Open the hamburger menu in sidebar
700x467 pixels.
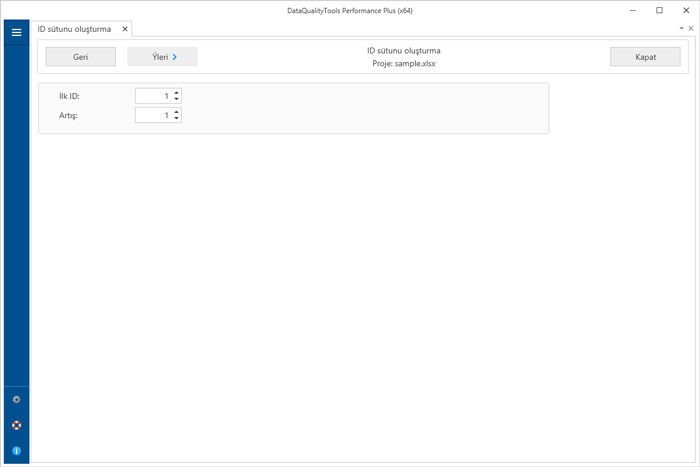pyautogui.click(x=17, y=32)
